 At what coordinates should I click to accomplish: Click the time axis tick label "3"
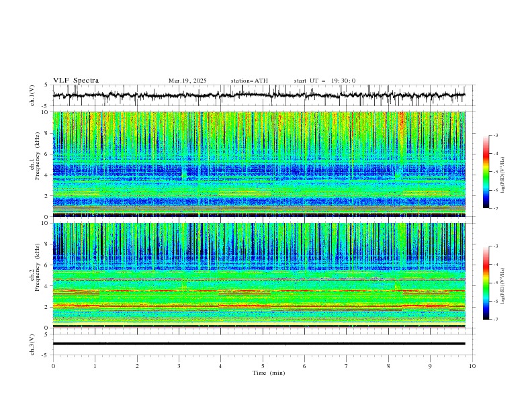pyautogui.click(x=179, y=366)
